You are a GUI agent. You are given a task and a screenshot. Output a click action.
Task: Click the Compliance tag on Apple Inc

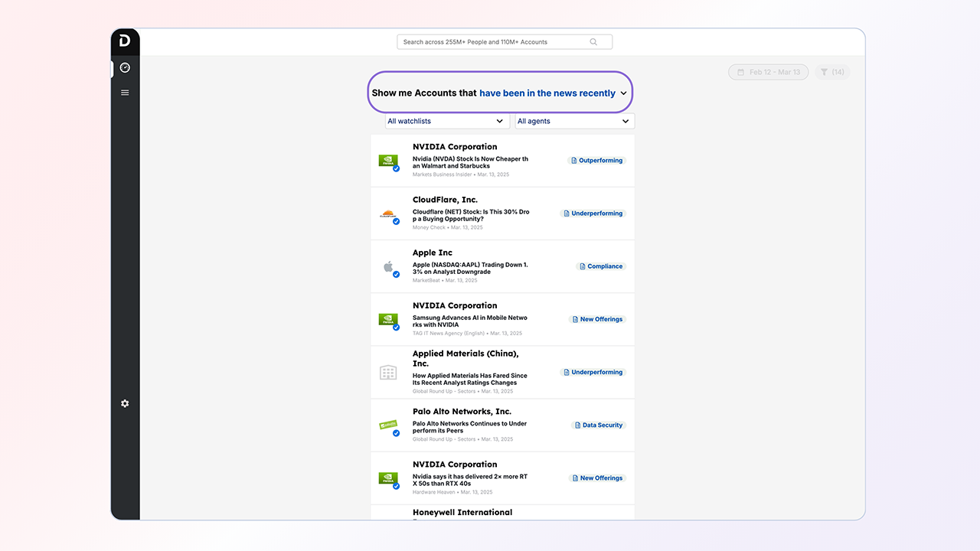(601, 266)
